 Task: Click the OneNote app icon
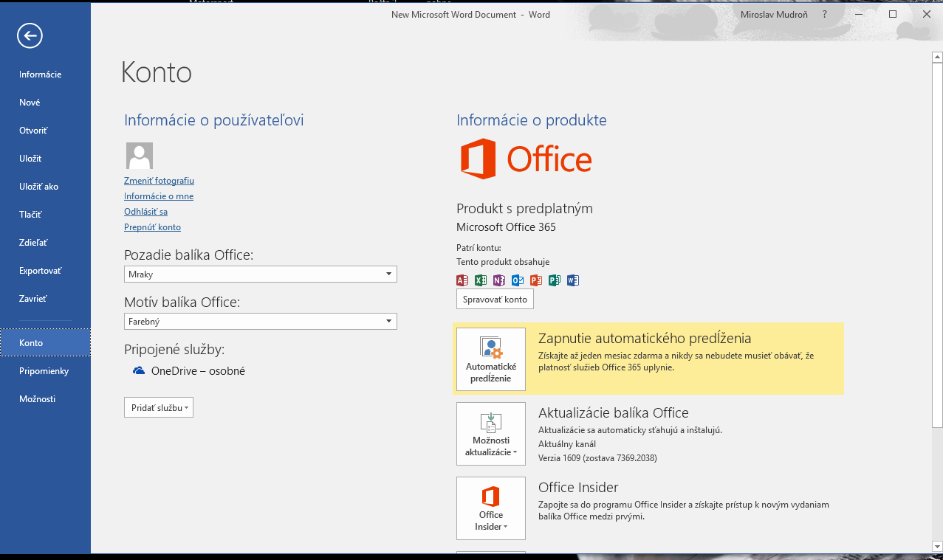[x=499, y=280]
